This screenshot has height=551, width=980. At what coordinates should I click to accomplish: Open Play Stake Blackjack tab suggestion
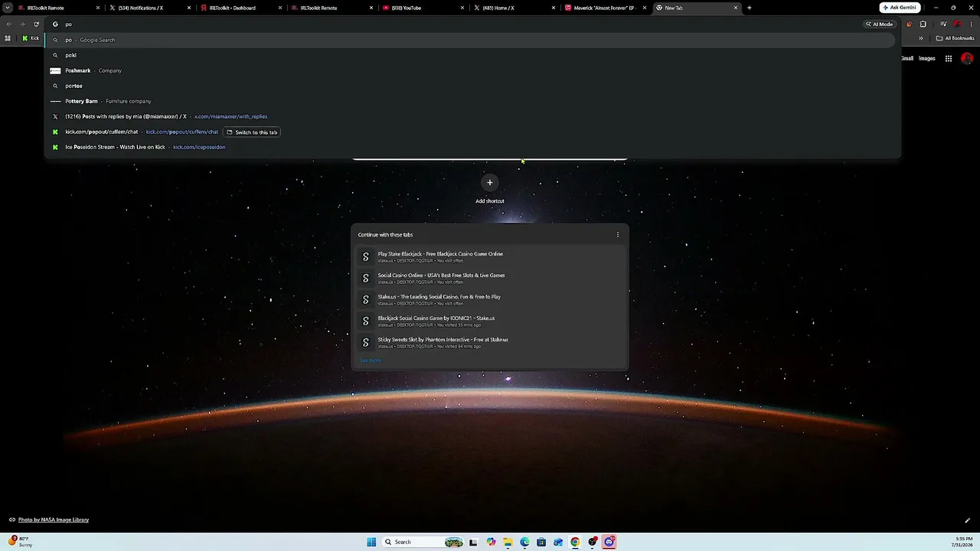pos(490,256)
